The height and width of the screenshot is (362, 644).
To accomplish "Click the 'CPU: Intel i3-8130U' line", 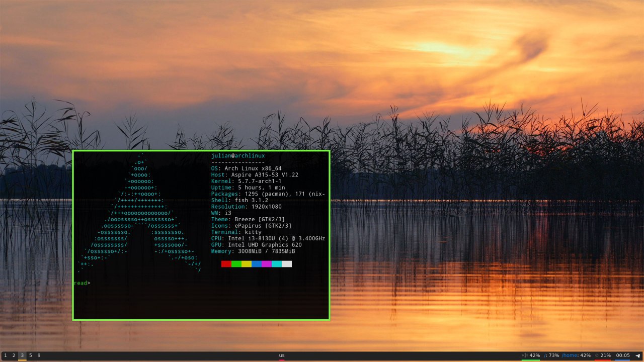I will click(268, 239).
